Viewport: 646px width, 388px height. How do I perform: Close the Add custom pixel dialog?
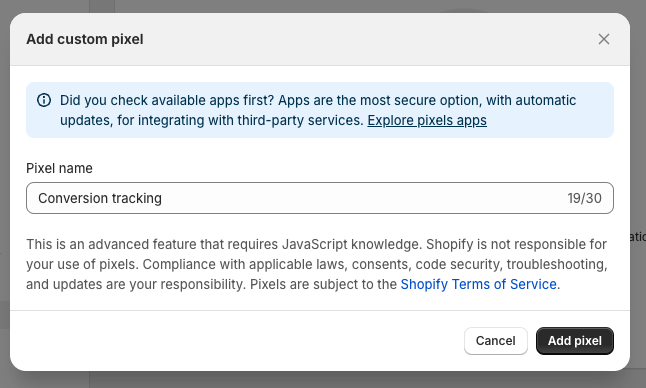point(604,39)
